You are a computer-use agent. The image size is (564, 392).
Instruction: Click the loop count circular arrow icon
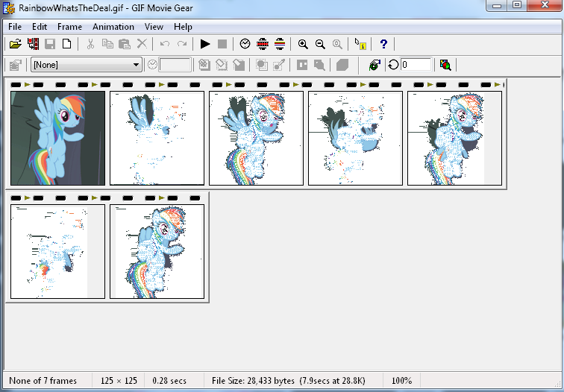pos(393,65)
